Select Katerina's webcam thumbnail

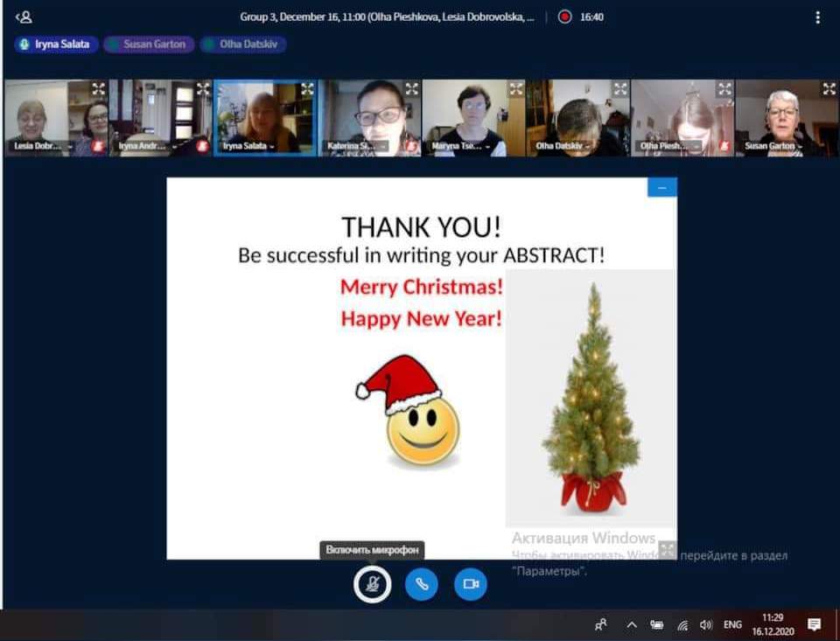(369, 117)
